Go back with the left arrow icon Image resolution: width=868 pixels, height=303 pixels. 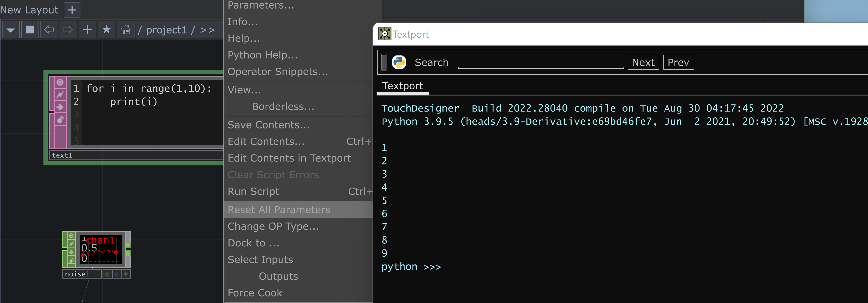click(x=49, y=30)
